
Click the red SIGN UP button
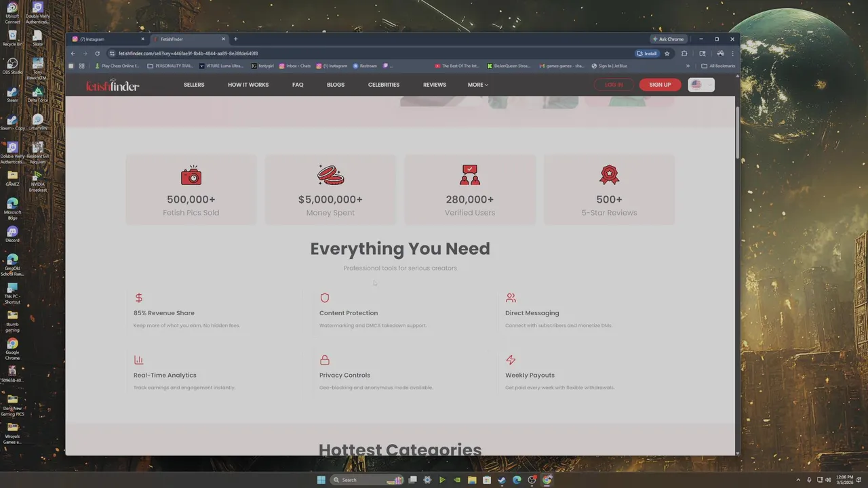pos(660,85)
